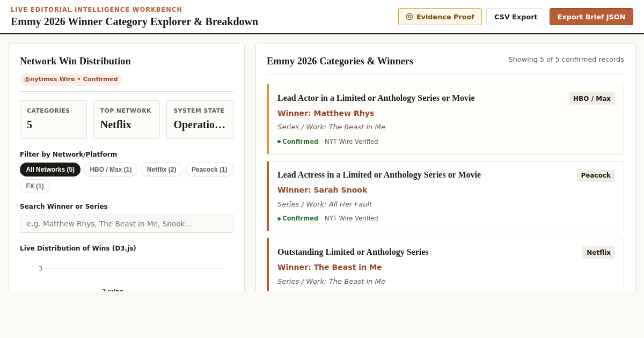Click NYT Wire Verified on Sarah Snook card
Viewport: 644px width, 338px height.
coord(351,218)
